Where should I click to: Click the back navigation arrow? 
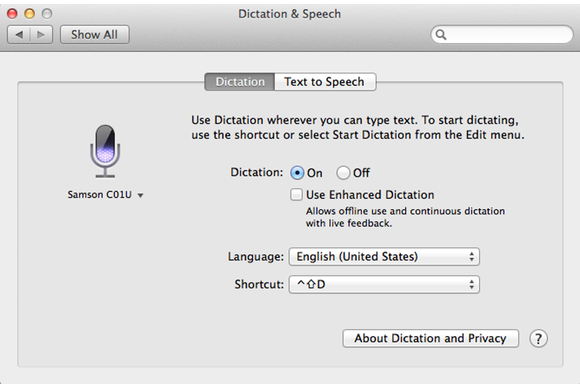(x=19, y=35)
